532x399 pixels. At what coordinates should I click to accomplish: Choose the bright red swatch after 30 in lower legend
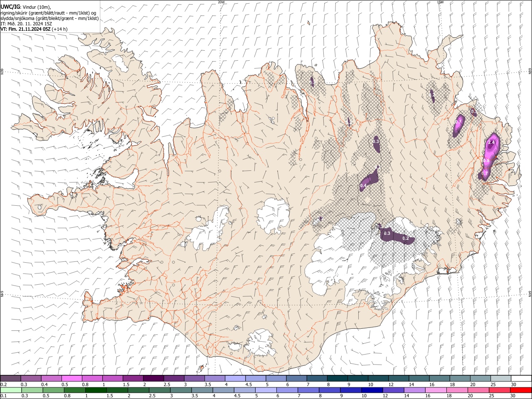pyautogui.click(x=521, y=390)
